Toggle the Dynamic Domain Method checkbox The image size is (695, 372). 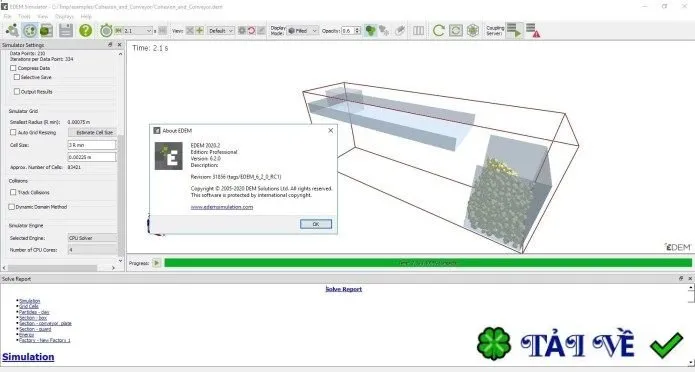[x=12, y=207]
